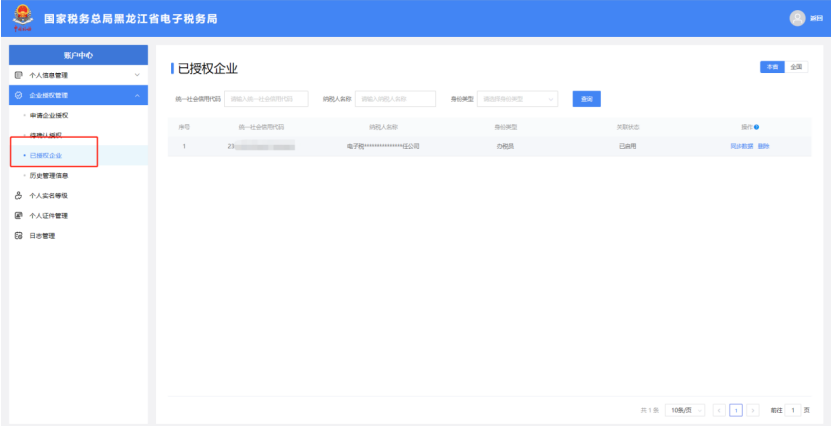Open the 身份类型 dropdown
The height and width of the screenshot is (426, 832).
point(517,99)
